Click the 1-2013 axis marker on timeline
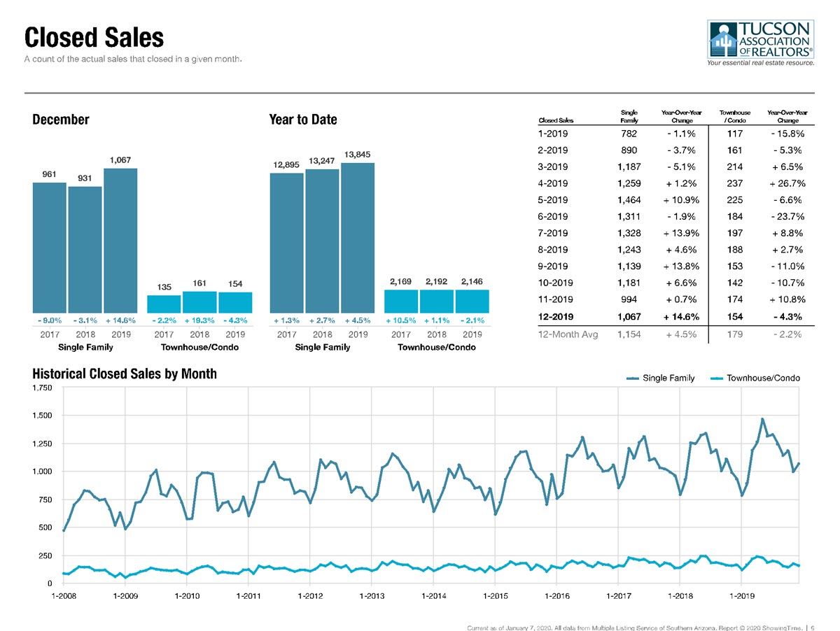This screenshot has height=631, width=840. click(372, 596)
